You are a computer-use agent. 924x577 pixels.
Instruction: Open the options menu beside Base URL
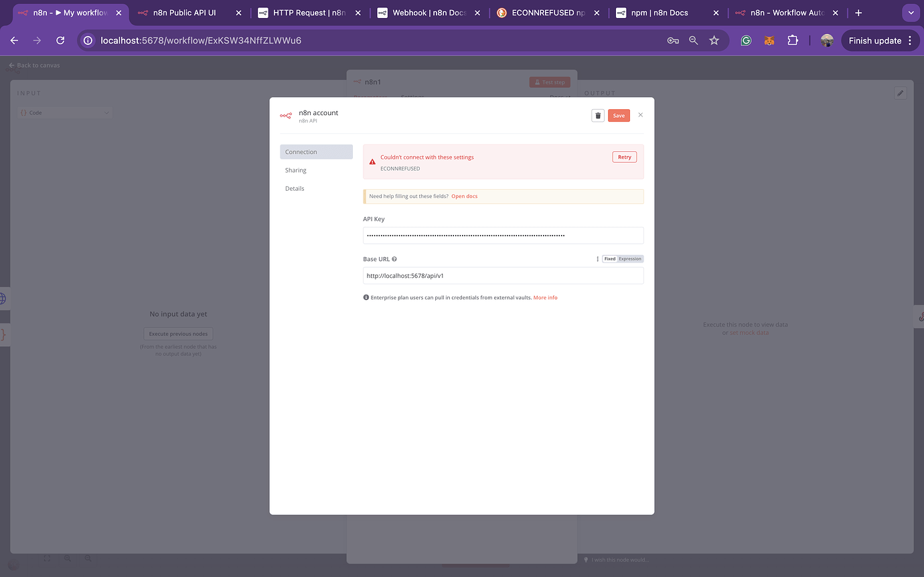(x=597, y=258)
